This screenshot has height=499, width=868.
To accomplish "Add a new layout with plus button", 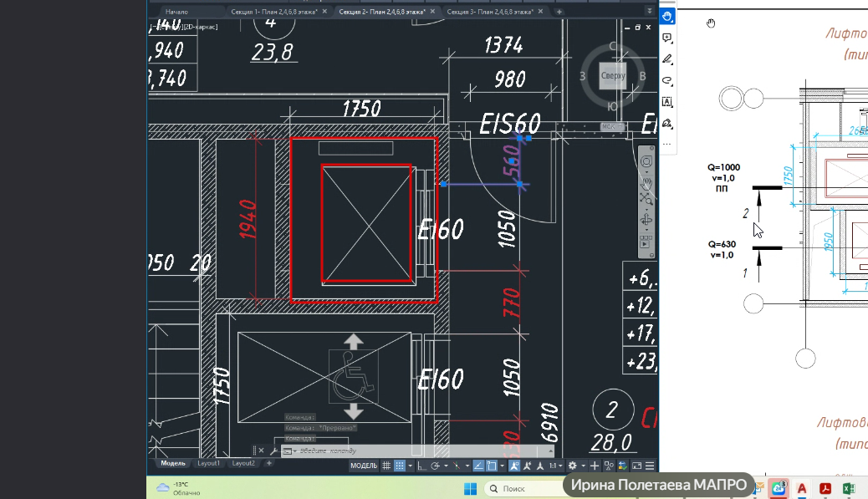I will pos(269,463).
